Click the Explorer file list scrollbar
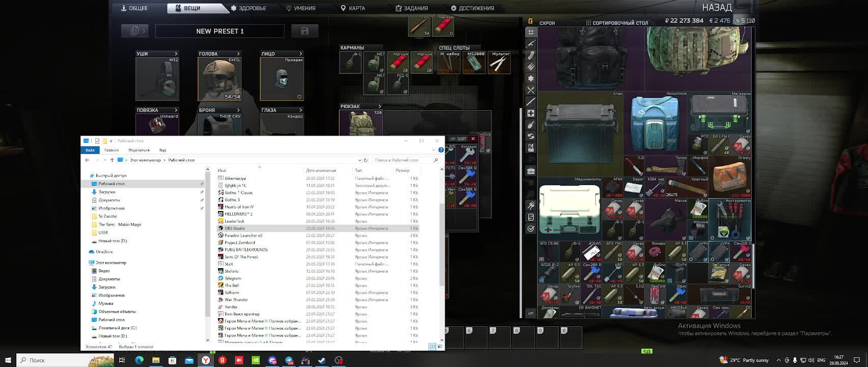The width and height of the screenshot is (868, 367). [441, 245]
